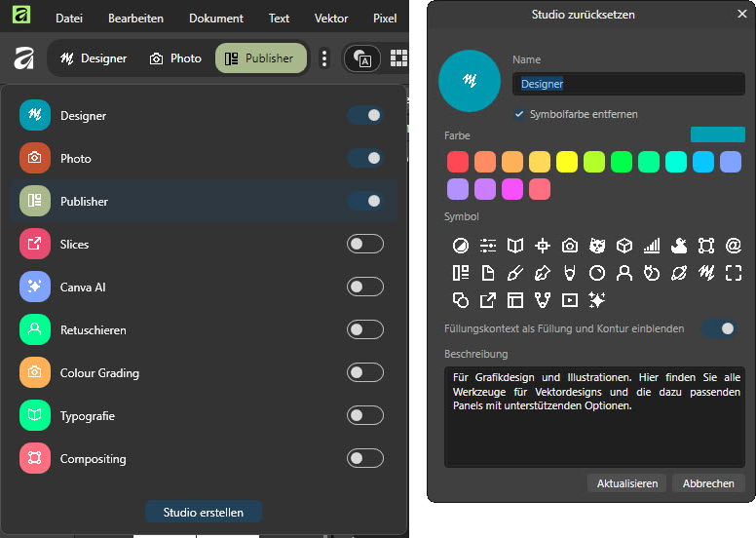Image resolution: width=756 pixels, height=538 pixels.
Task: Turn off the Designer studio toggle
Action: (x=365, y=115)
